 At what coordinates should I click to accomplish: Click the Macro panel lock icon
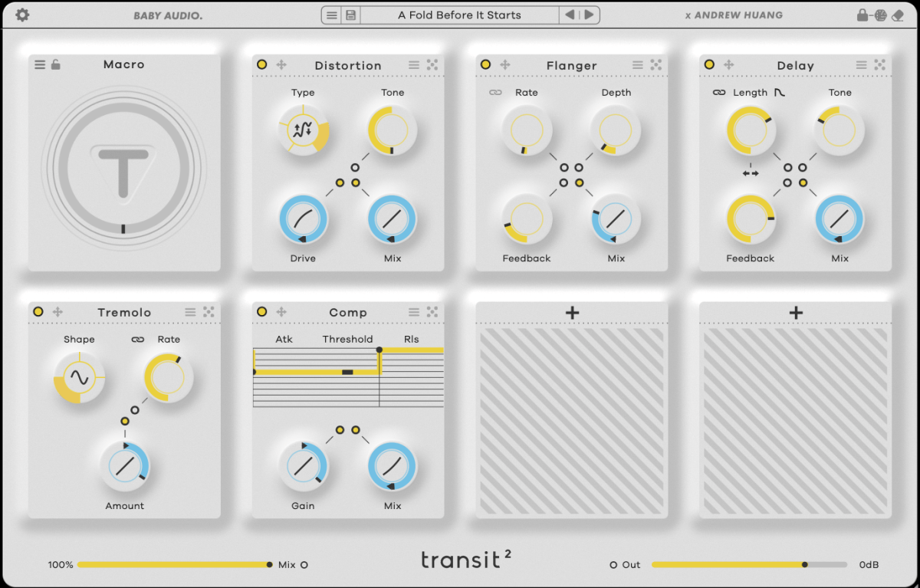pos(56,65)
